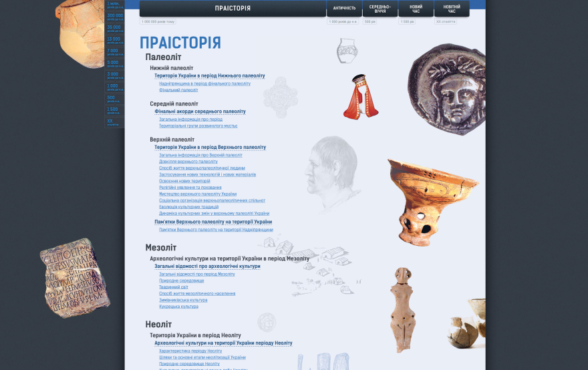Open 'Фінальні акорди середнього палеоліту' section link
Image resolution: width=588 pixels, height=370 pixels.
(200, 112)
